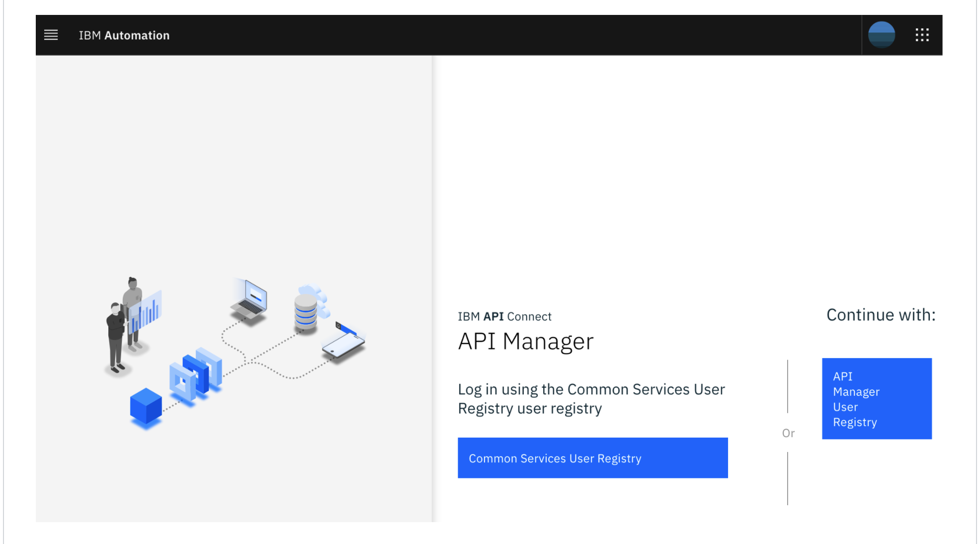The height and width of the screenshot is (544, 980).
Task: Click the profile globe icon on the header
Action: pos(882,35)
